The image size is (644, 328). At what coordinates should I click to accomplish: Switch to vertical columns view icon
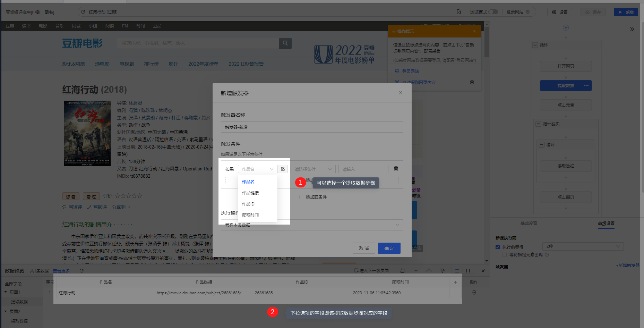pos(468,271)
